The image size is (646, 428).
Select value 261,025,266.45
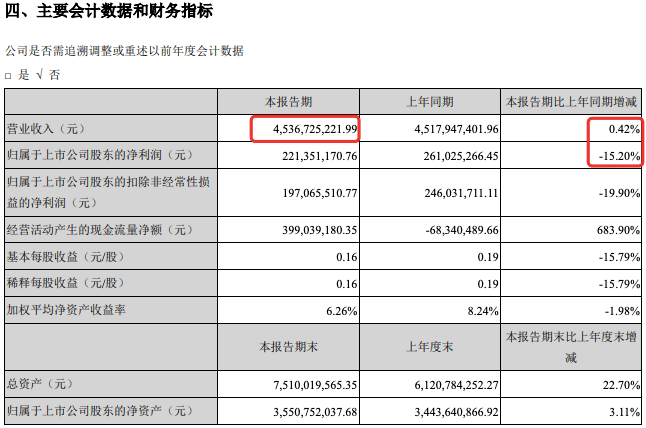[x=461, y=156]
